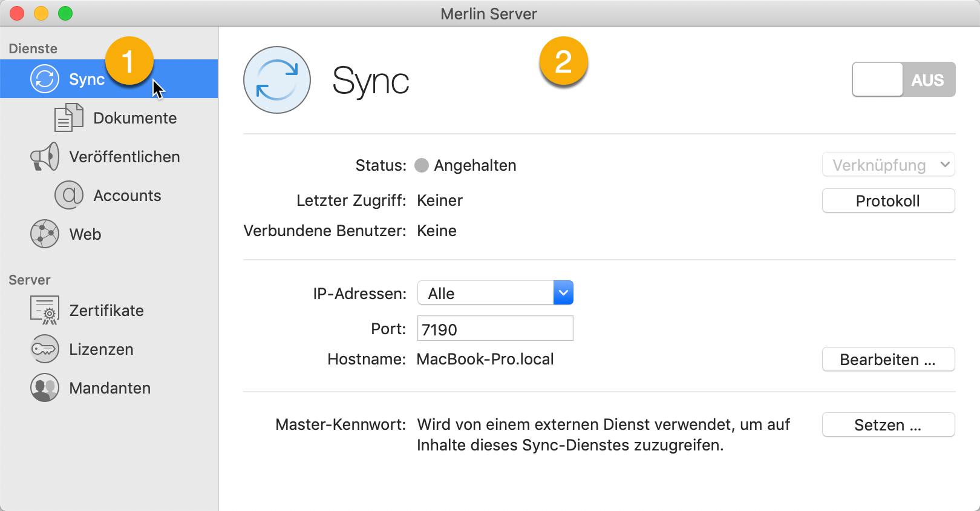This screenshot has width=980, height=511.
Task: Click the Letzter Zugriff value Keiner
Action: point(440,200)
